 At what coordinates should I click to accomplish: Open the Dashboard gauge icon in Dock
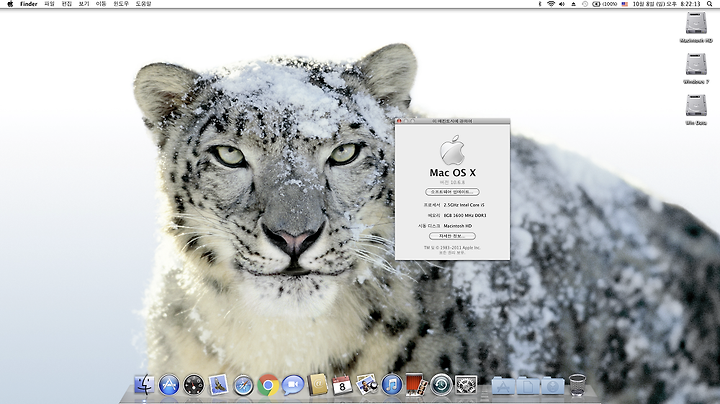[194, 385]
